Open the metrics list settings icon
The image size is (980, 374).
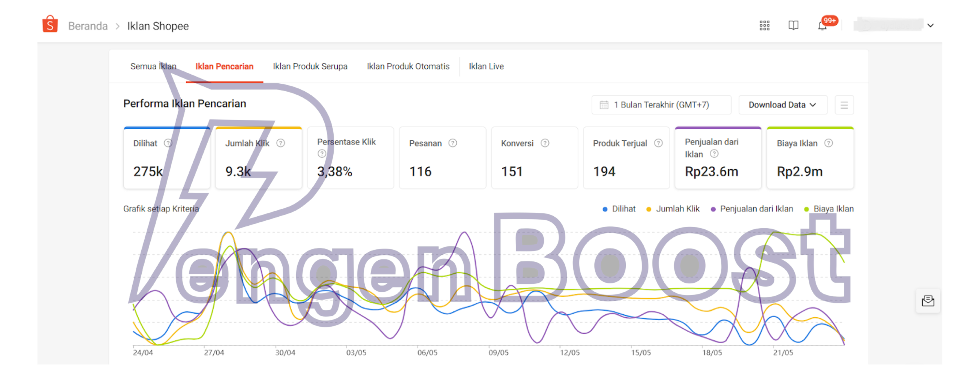point(844,105)
